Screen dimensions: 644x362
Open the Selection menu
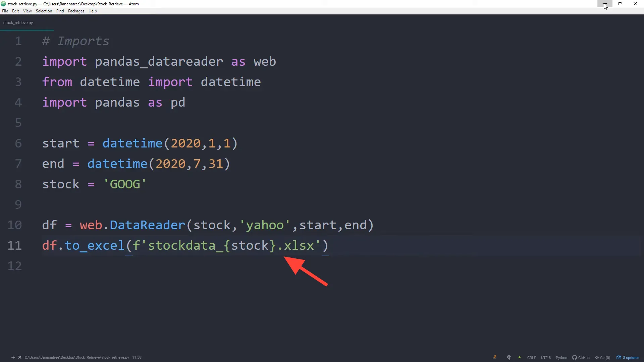click(44, 11)
